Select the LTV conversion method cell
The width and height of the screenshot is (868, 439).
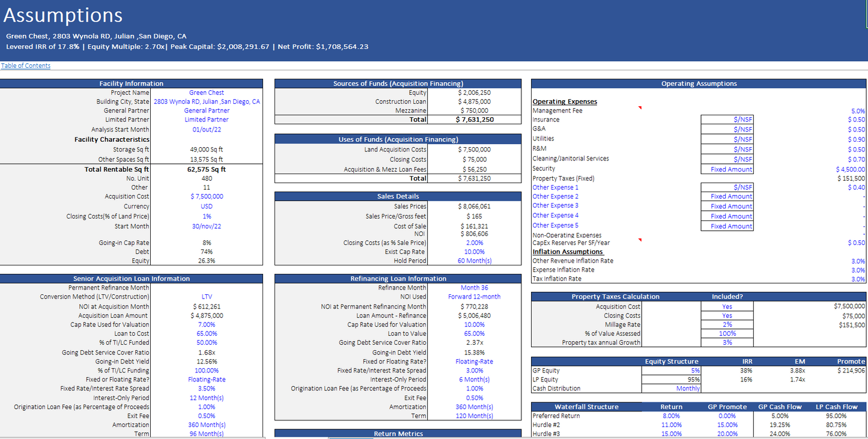(207, 297)
